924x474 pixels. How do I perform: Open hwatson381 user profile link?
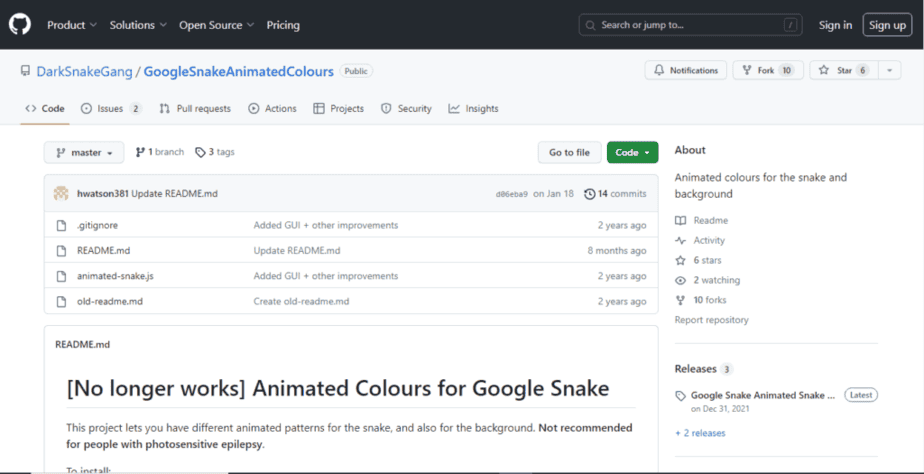[103, 193]
